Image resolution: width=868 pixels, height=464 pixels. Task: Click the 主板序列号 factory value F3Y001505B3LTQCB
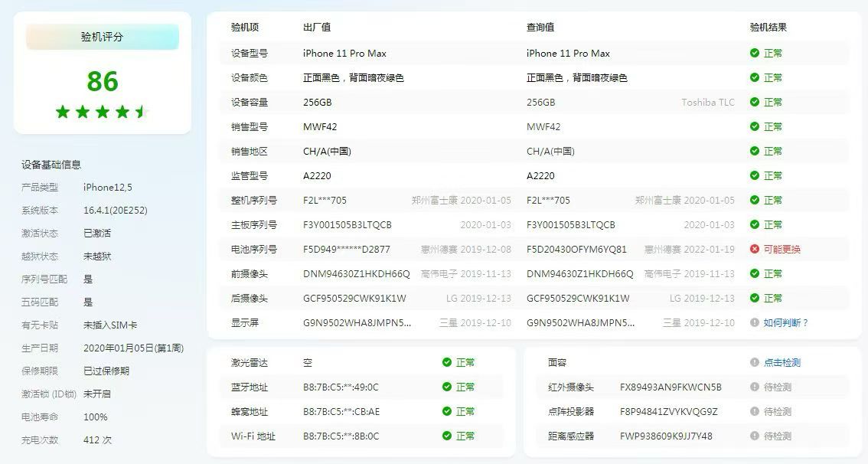pyautogui.click(x=347, y=225)
